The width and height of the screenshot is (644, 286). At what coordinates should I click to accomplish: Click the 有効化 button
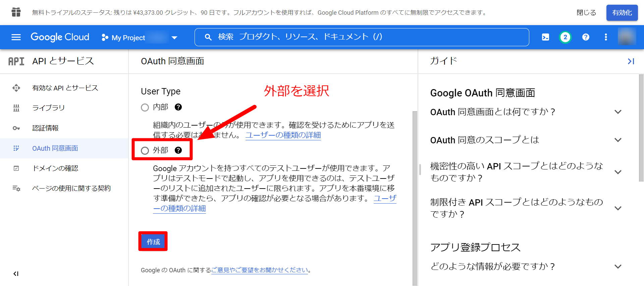tap(622, 13)
